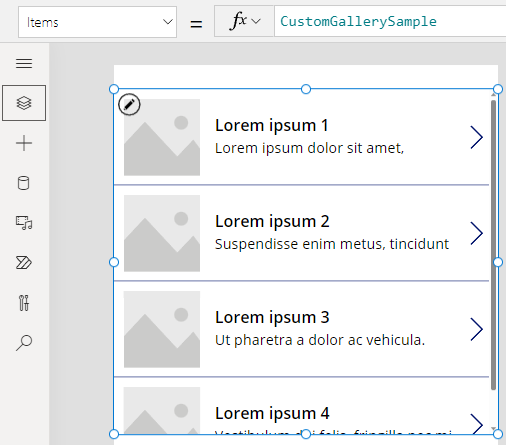Click the arrow next to Lorem ipsum 1
The image size is (506, 445).
click(x=477, y=137)
